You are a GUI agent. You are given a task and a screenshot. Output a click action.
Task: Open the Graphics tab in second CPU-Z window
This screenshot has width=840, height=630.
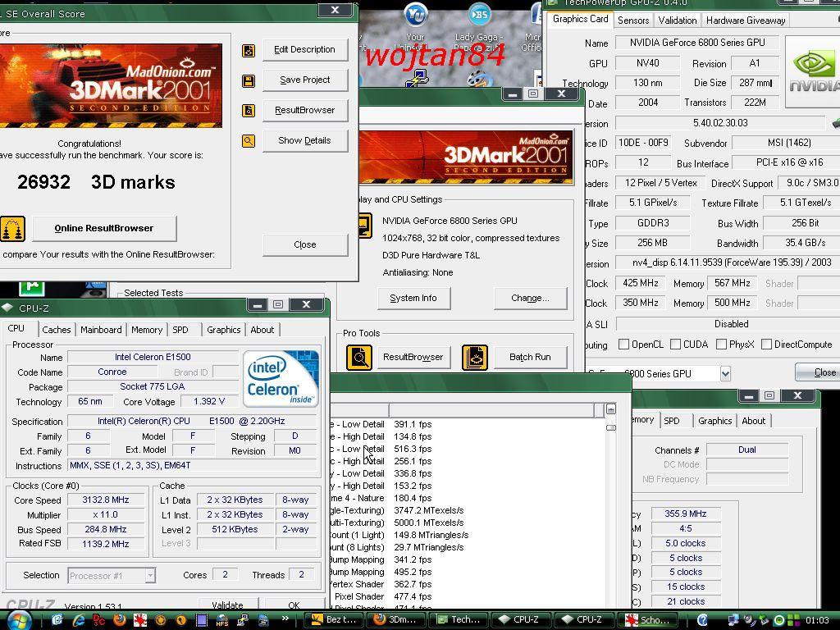pos(714,421)
